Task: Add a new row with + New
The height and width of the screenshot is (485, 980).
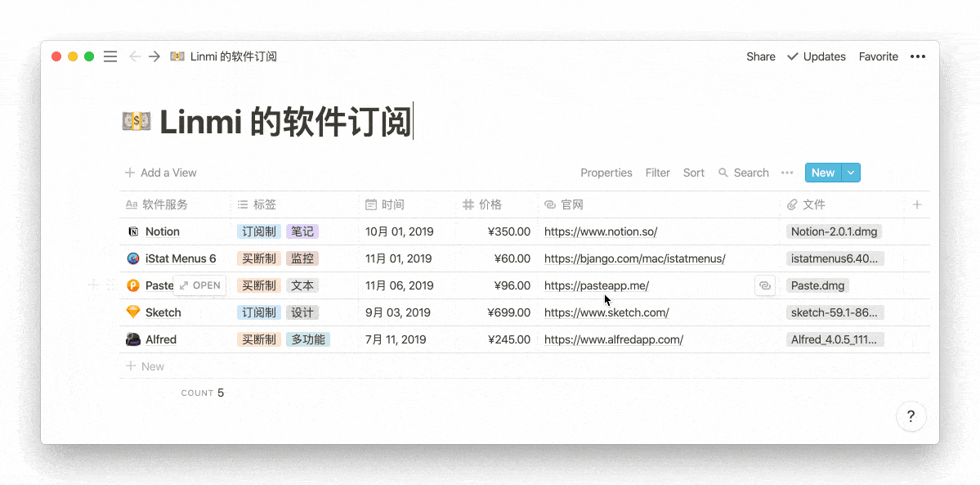Action: 145,366
